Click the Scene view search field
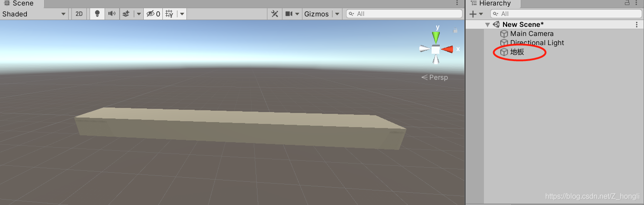This screenshot has height=205, width=644. tap(404, 14)
